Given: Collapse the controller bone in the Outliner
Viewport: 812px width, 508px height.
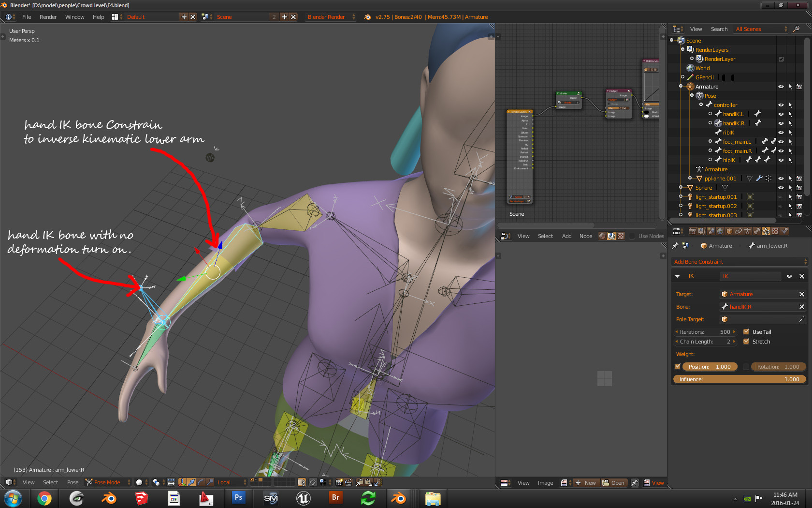Looking at the screenshot, I should (x=701, y=105).
